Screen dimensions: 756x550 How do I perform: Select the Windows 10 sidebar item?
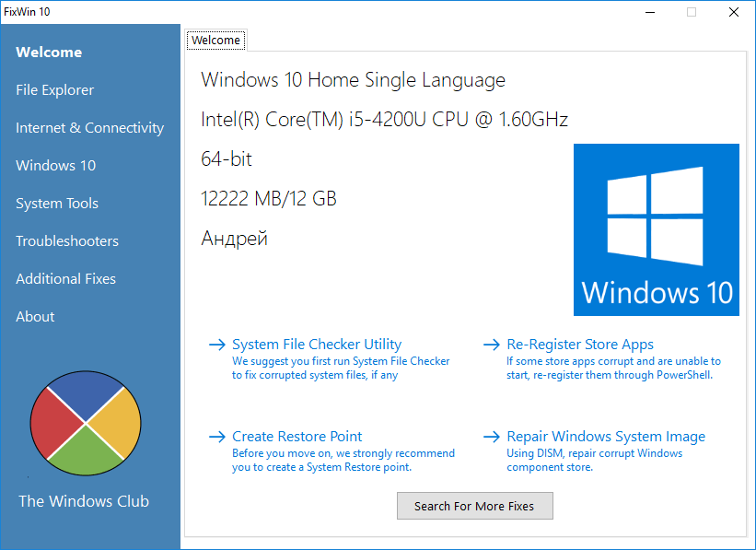[x=55, y=166]
